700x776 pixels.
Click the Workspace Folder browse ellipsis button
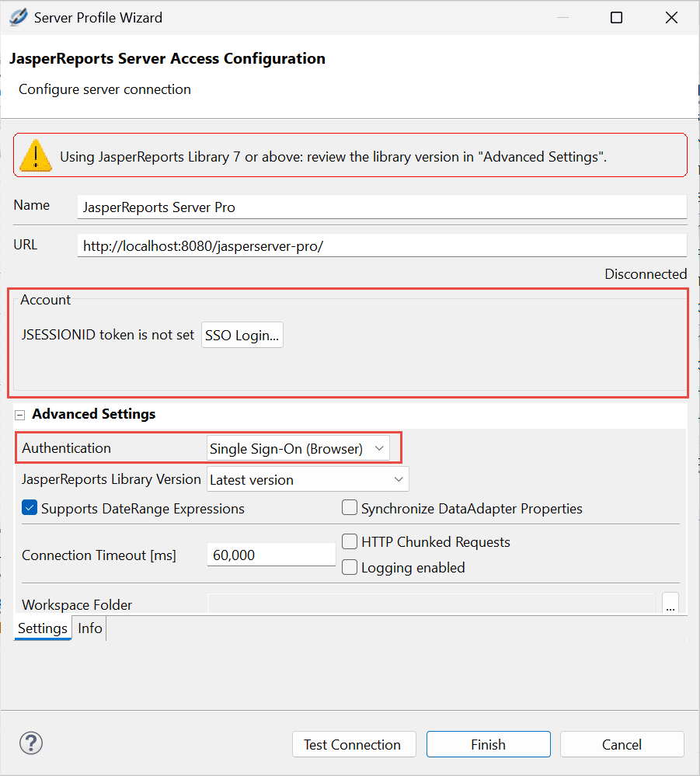[670, 604]
